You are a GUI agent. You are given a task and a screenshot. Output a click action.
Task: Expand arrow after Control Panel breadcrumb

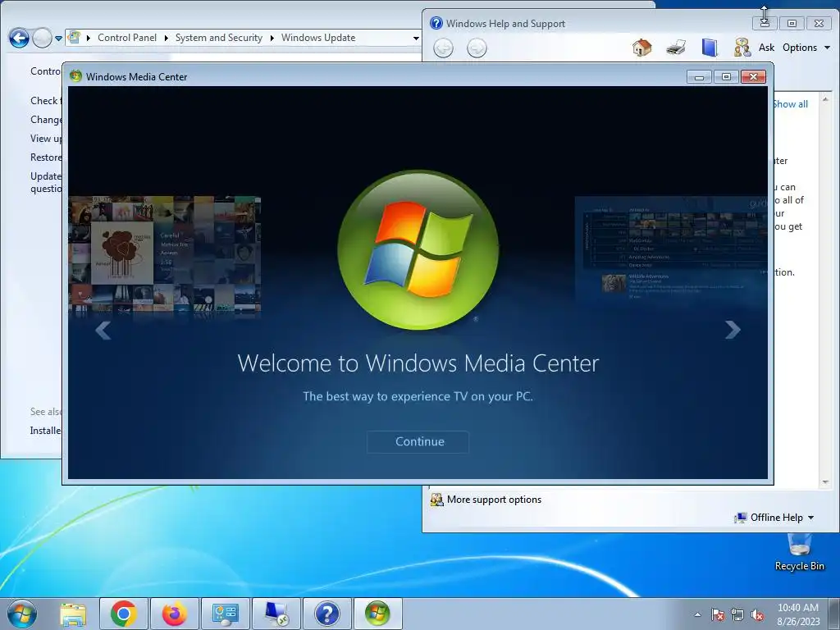coord(166,38)
